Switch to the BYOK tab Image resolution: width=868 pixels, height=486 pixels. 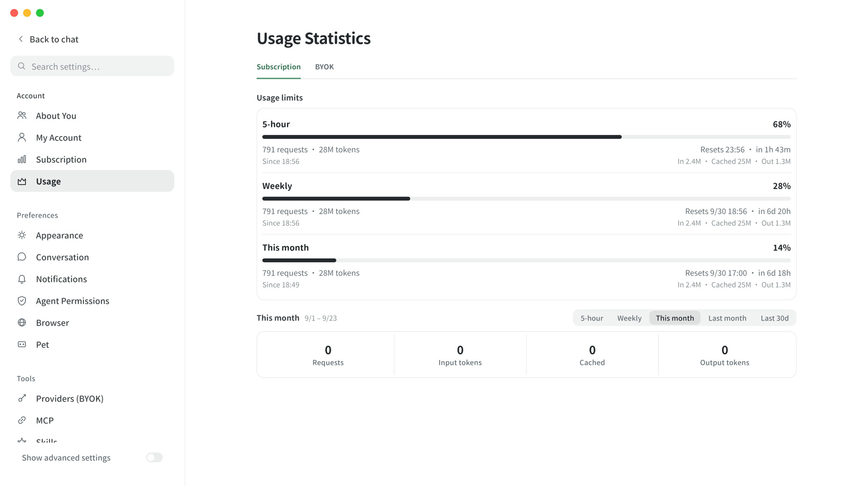(x=324, y=67)
